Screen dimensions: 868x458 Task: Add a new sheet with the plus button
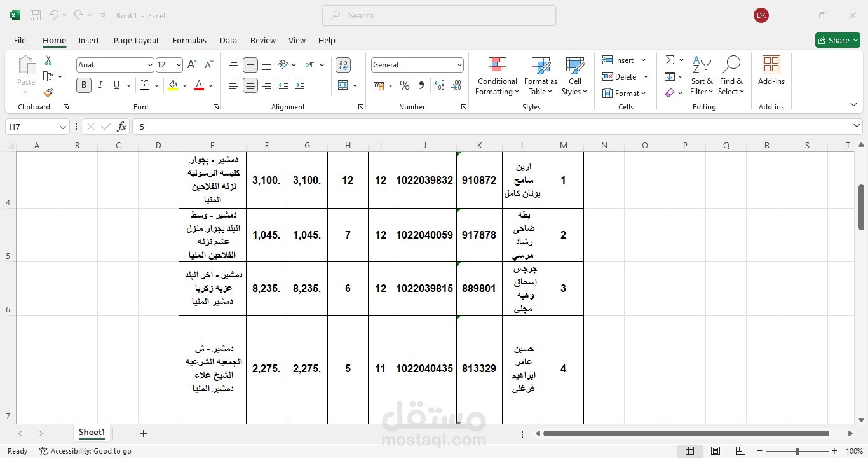coord(143,433)
